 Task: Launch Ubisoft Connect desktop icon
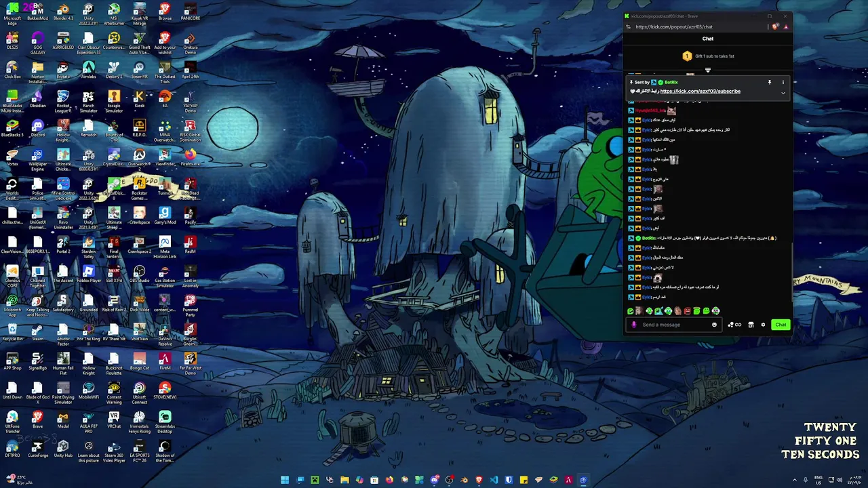pos(139,391)
